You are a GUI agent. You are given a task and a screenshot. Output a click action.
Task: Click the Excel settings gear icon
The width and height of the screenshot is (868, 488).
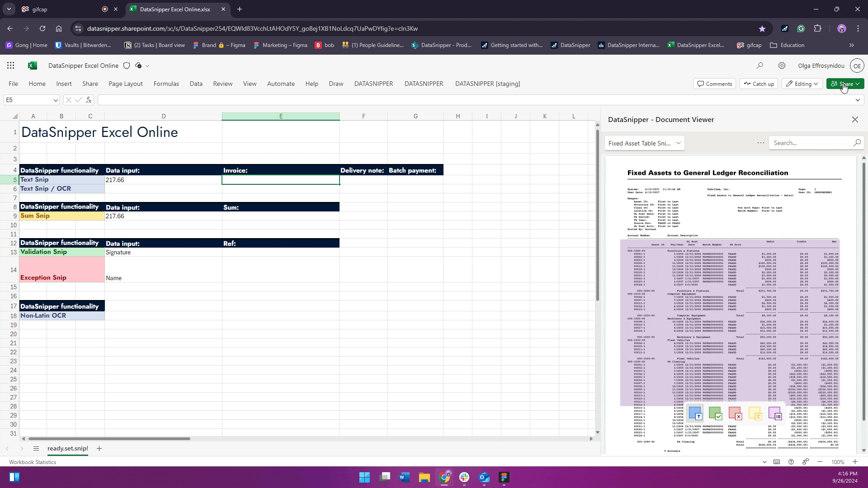point(782,66)
